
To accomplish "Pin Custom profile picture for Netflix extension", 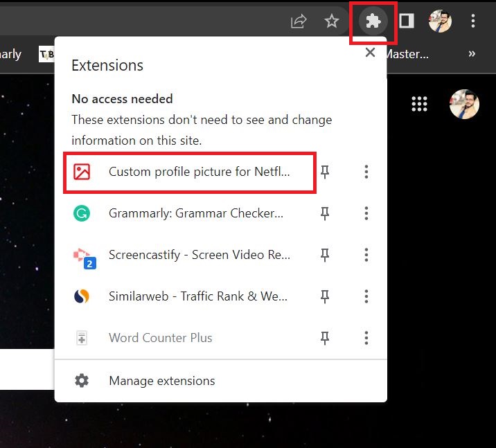I will 325,172.
